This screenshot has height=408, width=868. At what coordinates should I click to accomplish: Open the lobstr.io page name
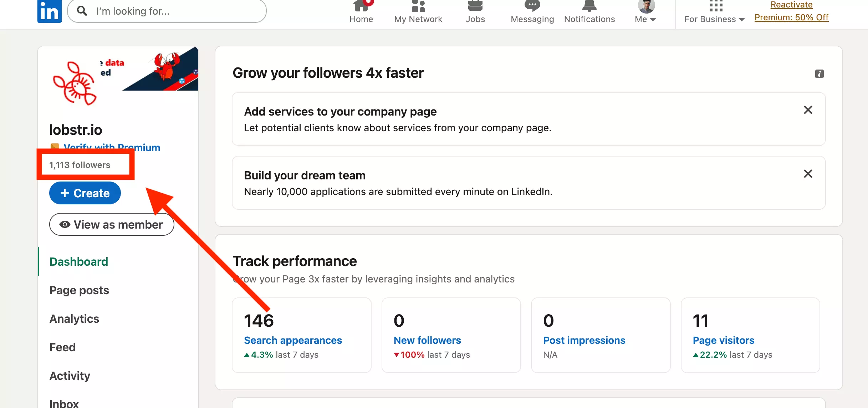pyautogui.click(x=76, y=130)
